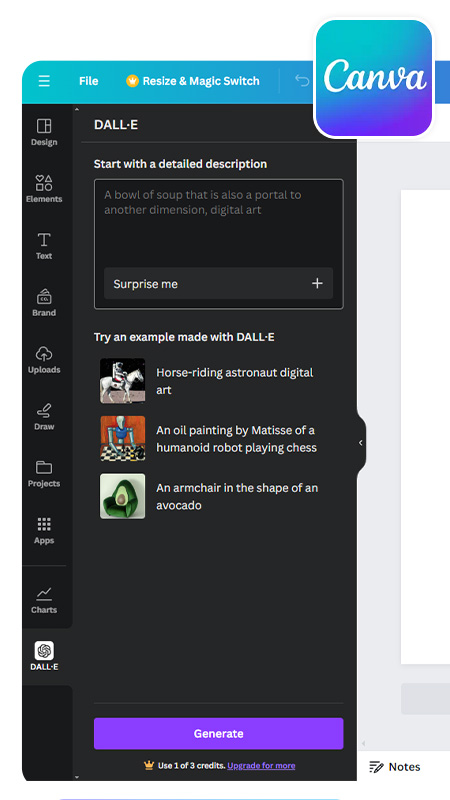
Task: Click 'Try an example made with DALL·E' label
Action: [x=184, y=337]
